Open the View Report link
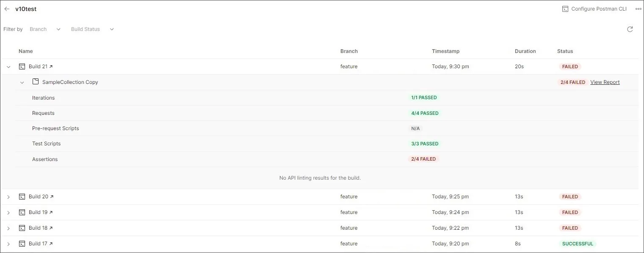The image size is (644, 253). 605,82
